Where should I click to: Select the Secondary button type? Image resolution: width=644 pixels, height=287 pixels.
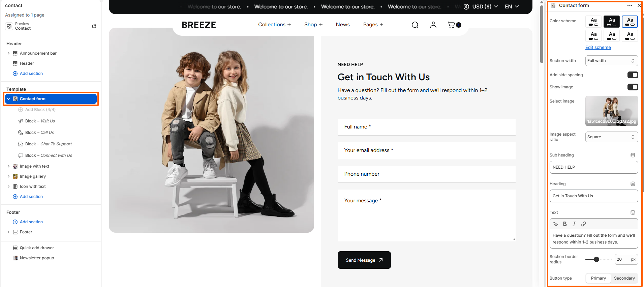pyautogui.click(x=624, y=278)
